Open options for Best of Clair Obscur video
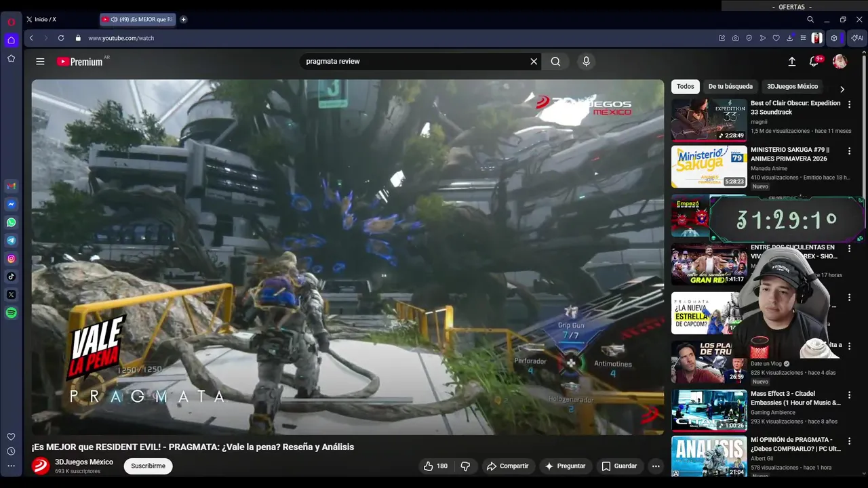 click(x=849, y=104)
